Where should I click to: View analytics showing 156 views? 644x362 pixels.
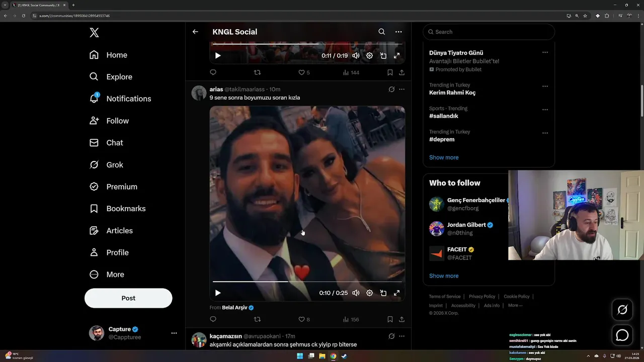pos(351,319)
